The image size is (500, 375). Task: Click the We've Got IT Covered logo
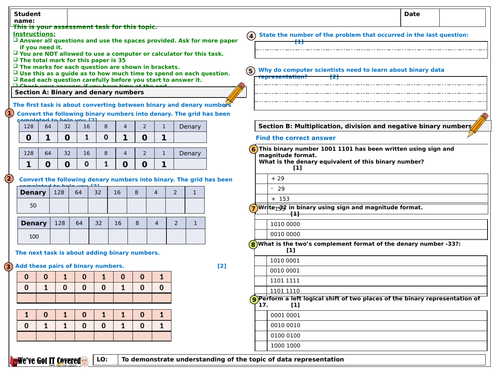49,361
